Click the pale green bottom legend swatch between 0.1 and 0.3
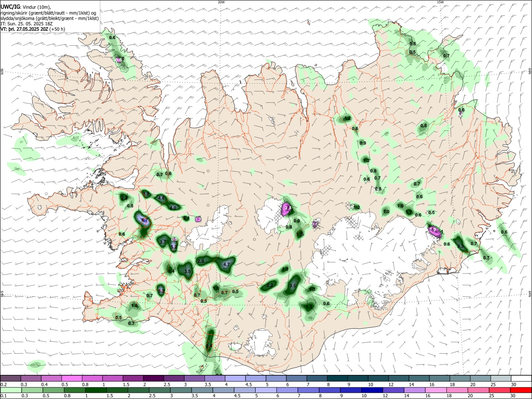 coord(10,390)
